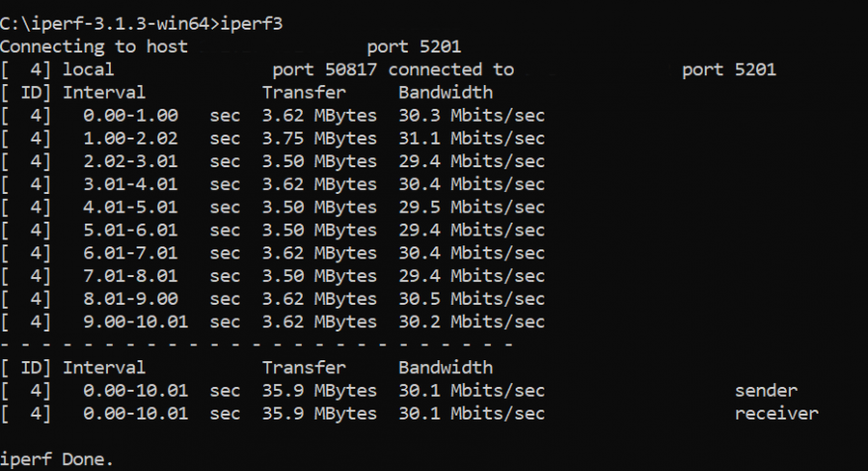Screen dimensions: 868x471
Task: Click the 'Connecting to host' text
Action: coord(94,47)
